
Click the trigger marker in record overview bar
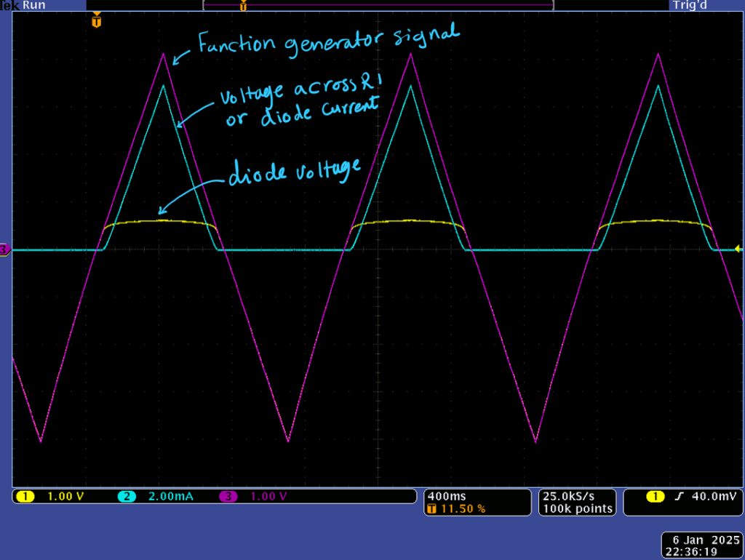243,7
